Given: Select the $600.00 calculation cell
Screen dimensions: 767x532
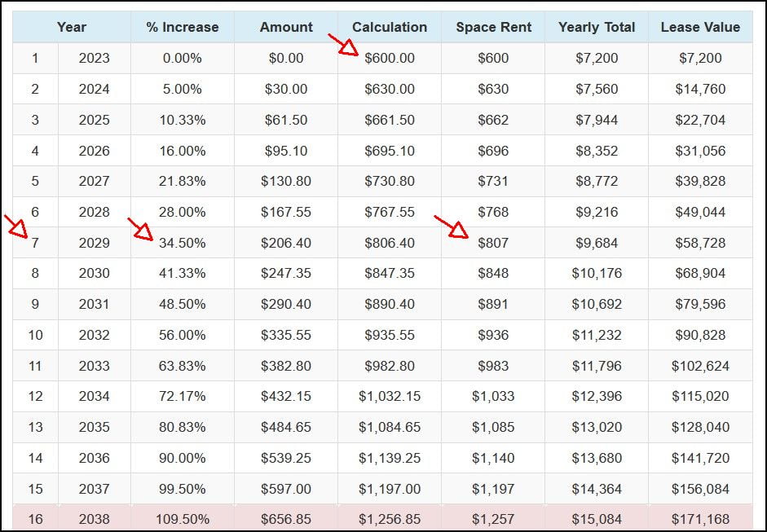Looking at the screenshot, I should 390,58.
